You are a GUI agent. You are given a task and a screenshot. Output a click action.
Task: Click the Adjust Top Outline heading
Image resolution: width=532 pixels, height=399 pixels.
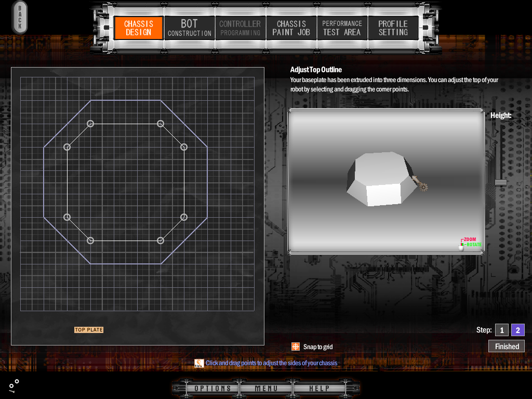(316, 70)
